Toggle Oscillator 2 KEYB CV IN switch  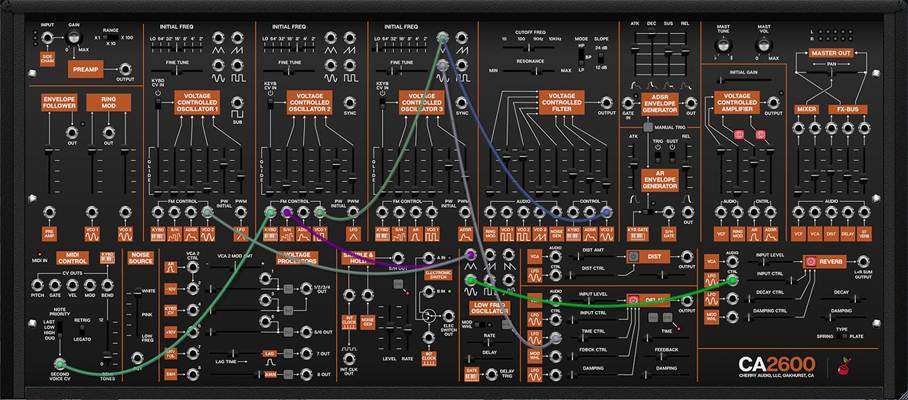pyautogui.click(x=270, y=104)
